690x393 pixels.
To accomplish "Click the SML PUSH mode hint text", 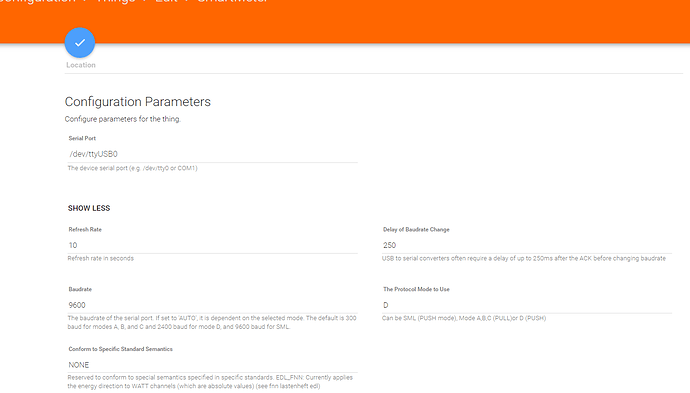I will [464, 318].
